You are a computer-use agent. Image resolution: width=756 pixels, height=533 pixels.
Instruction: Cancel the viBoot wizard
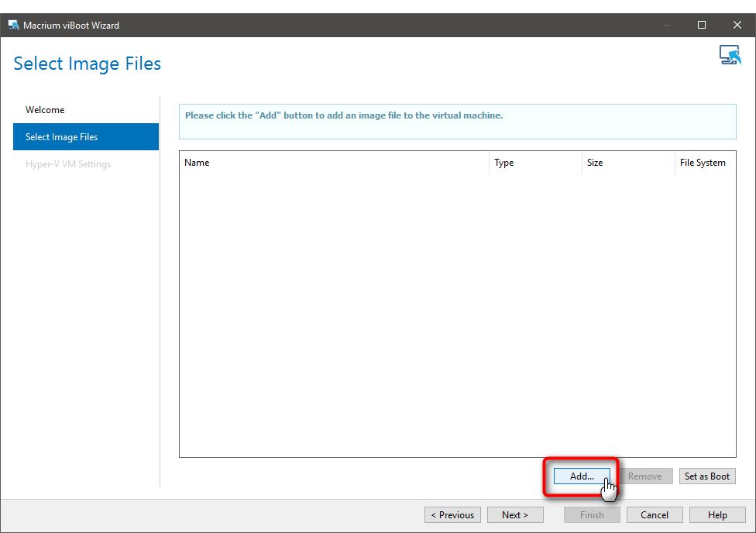tap(655, 514)
